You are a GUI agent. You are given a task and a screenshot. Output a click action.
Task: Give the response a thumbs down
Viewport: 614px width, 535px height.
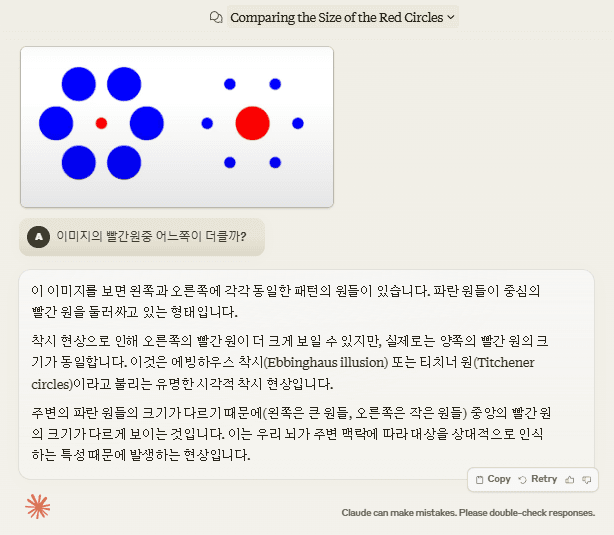[x=587, y=479]
